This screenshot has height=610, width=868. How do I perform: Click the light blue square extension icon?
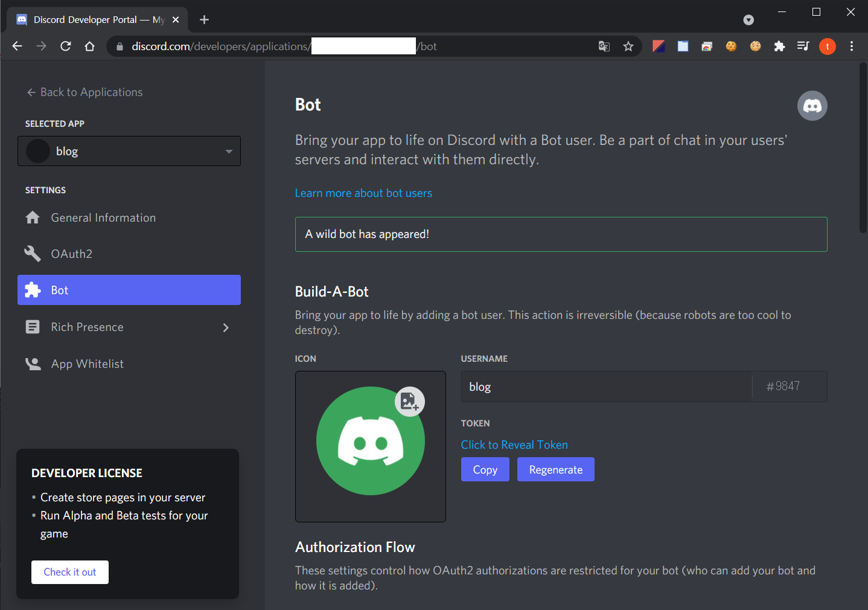(683, 47)
